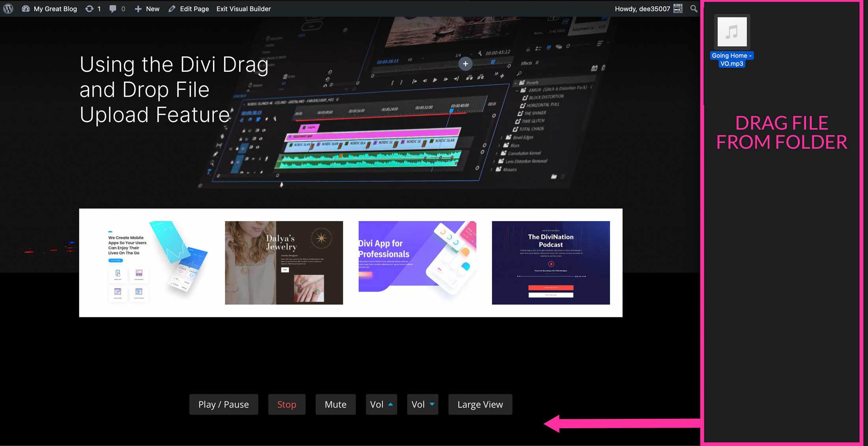Viewport: 868px width, 446px height.
Task: Click the user profile icon for dee35007
Action: 679,8
